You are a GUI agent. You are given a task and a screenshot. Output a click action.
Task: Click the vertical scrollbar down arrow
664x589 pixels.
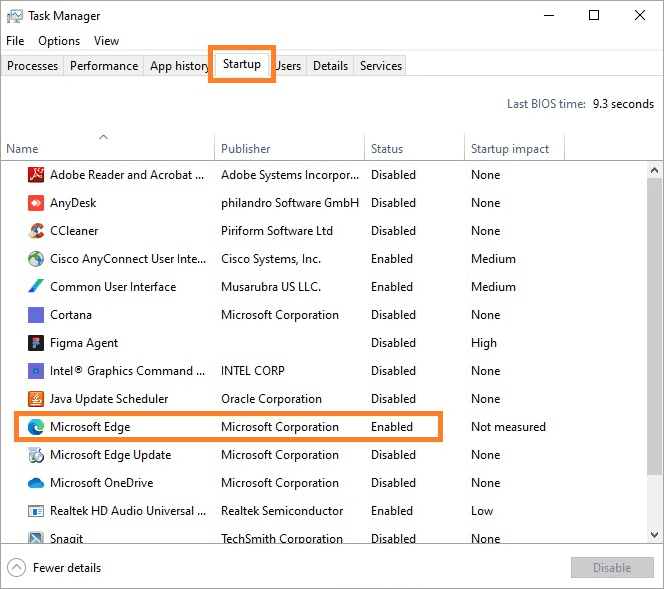pos(654,535)
